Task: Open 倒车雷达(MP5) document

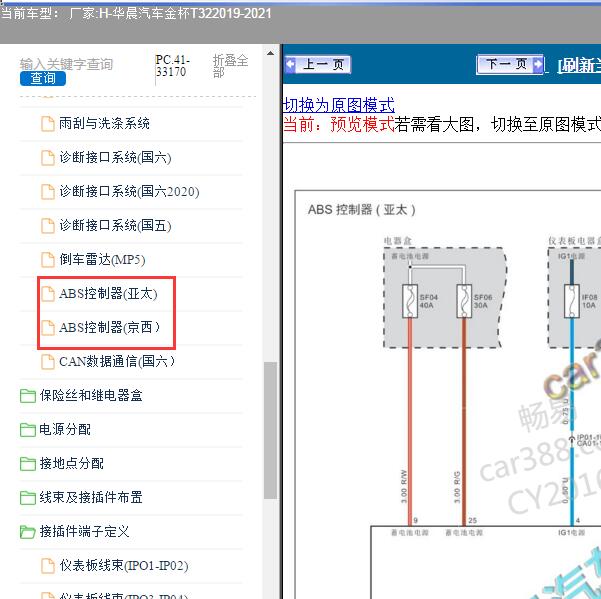Action: point(102,259)
